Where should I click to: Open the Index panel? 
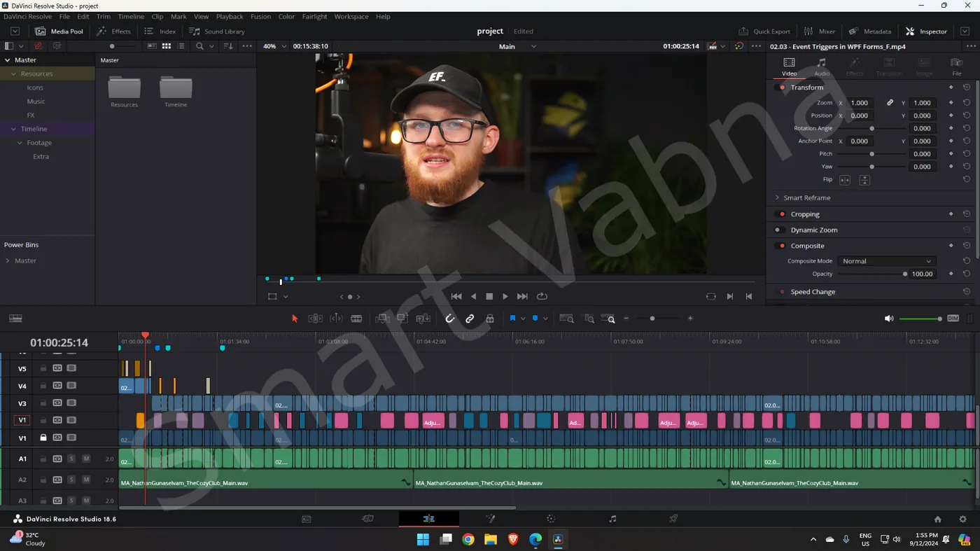click(x=160, y=32)
